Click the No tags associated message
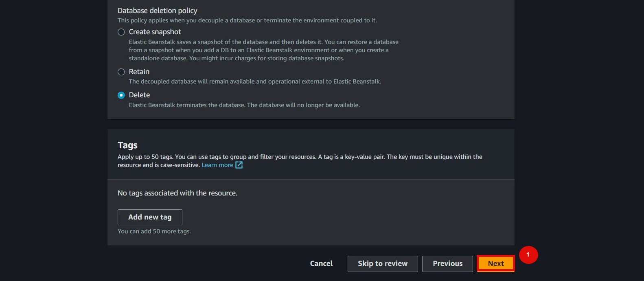 (177, 193)
